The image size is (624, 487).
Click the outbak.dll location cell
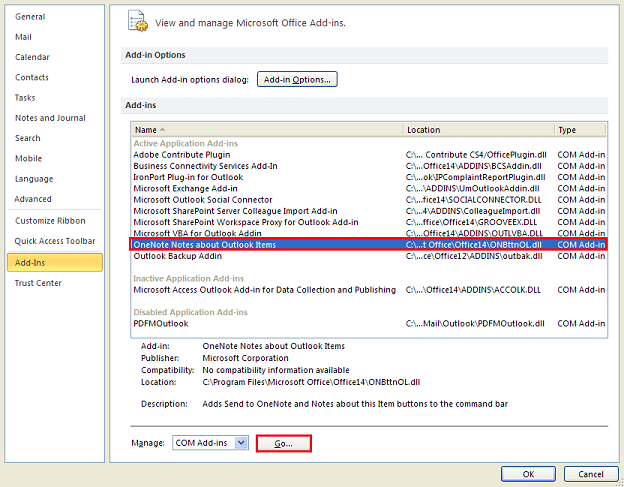pos(474,256)
